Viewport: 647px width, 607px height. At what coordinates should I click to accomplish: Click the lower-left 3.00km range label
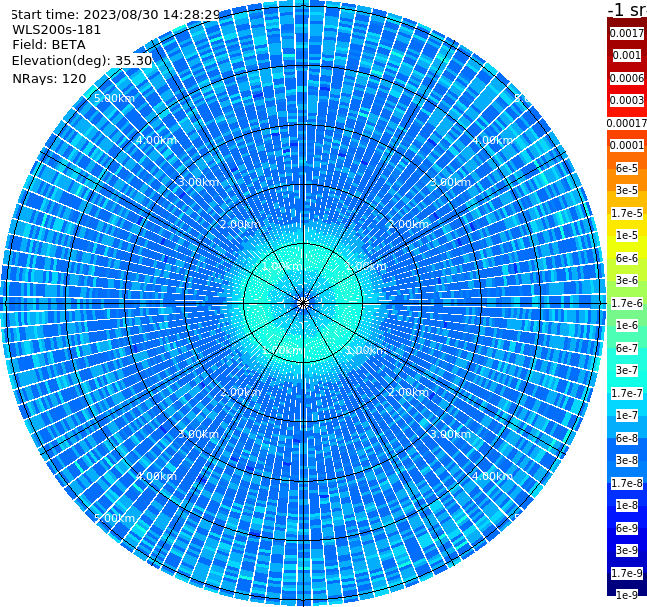click(198, 434)
